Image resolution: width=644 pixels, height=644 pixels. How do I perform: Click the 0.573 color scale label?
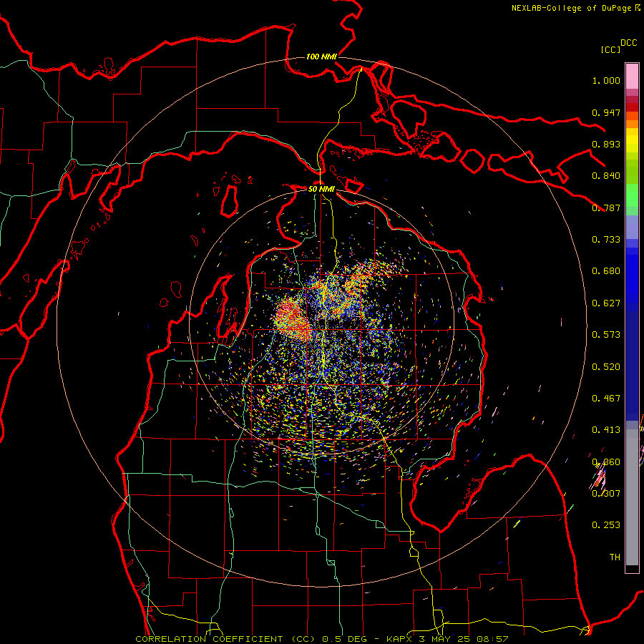(606, 335)
